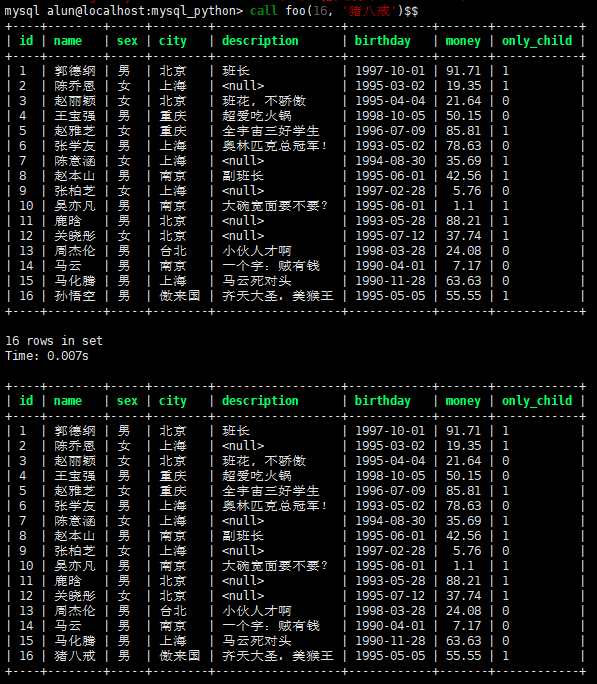Click '赵雅芝' in the upper table
Image resolution: width=597 pixels, height=684 pixels.
click(75, 131)
